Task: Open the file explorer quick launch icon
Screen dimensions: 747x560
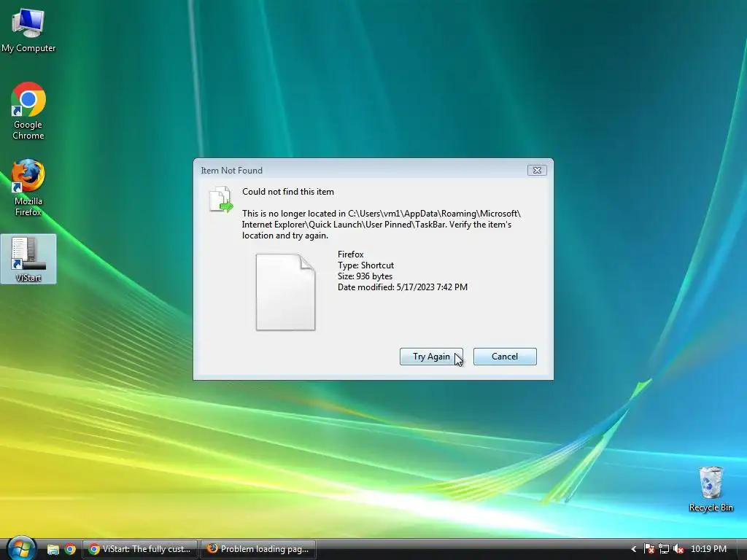Action: [53, 549]
